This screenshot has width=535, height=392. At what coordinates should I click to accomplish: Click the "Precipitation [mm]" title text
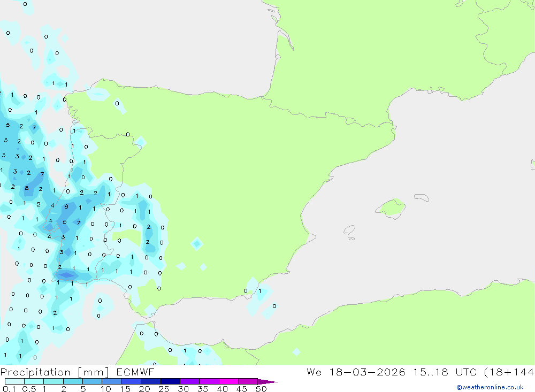point(55,372)
